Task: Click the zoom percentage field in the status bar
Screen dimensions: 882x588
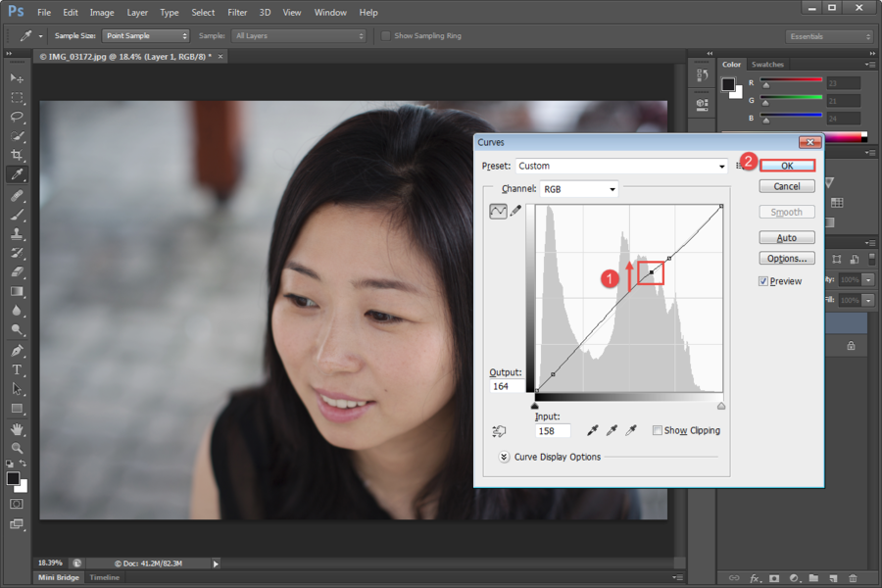Action: click(x=50, y=563)
